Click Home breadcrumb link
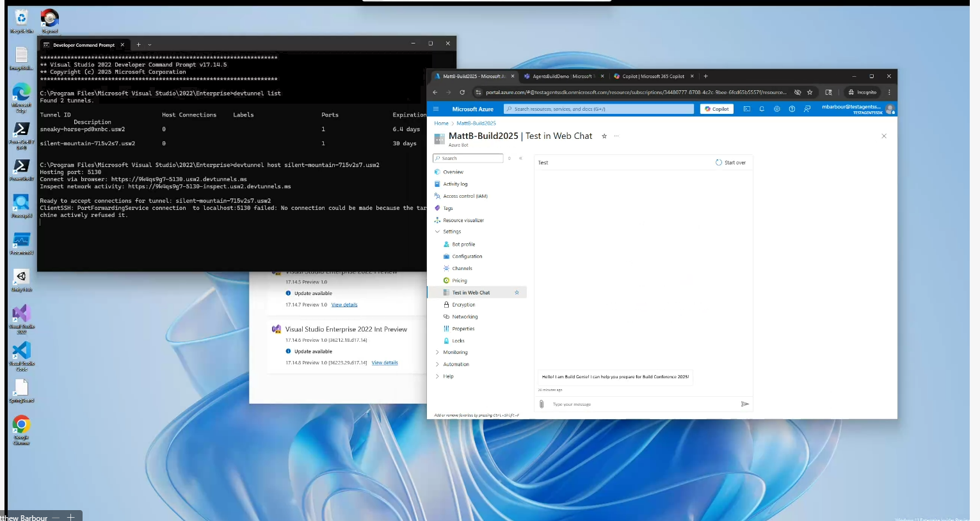Screen dimensions: 980x521 [441, 123]
